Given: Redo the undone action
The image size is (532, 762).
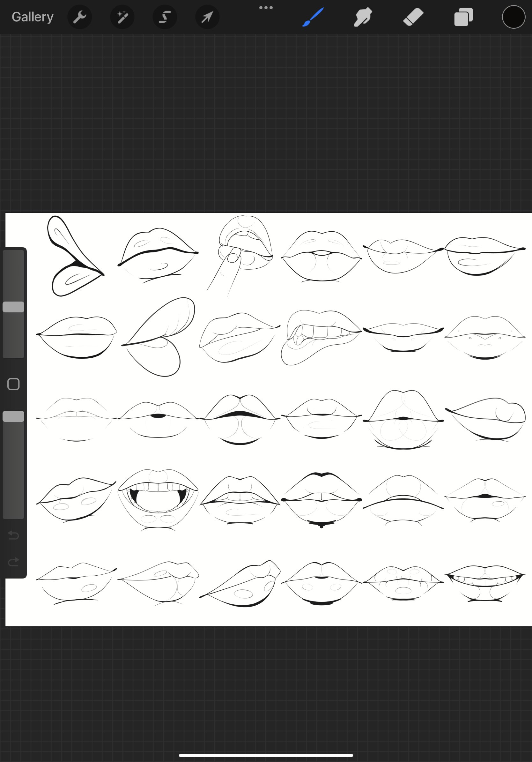Looking at the screenshot, I should point(13,562).
